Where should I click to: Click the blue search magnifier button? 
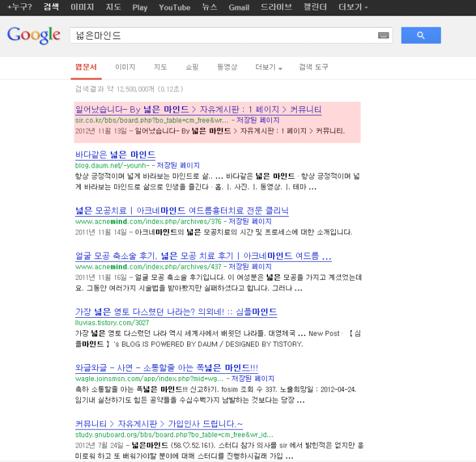[x=421, y=35]
